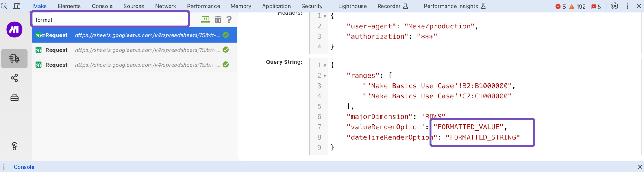
Task: Collapse the Headers JSON at line 1
Action: coord(325,16)
